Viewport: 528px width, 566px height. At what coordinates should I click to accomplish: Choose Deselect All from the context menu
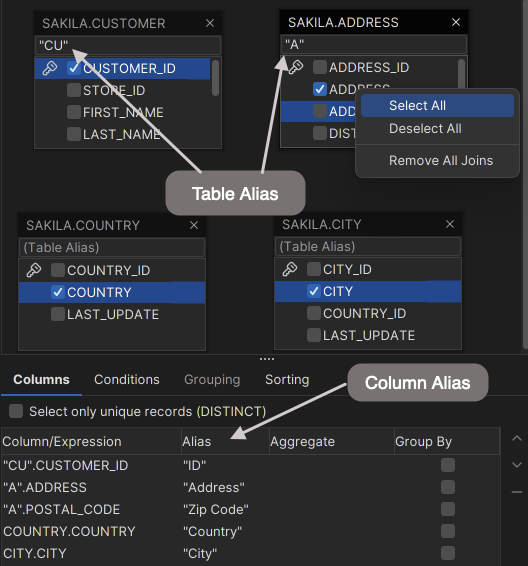(x=437, y=129)
